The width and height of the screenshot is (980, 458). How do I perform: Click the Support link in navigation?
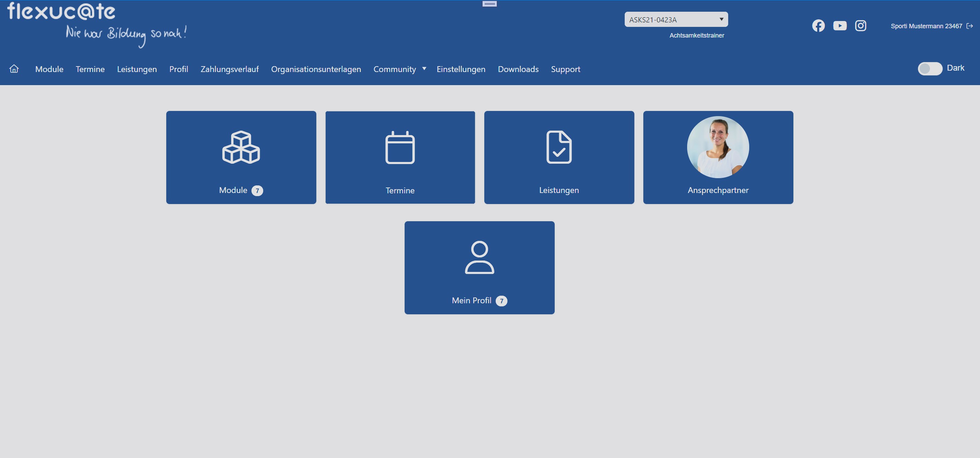pos(565,69)
